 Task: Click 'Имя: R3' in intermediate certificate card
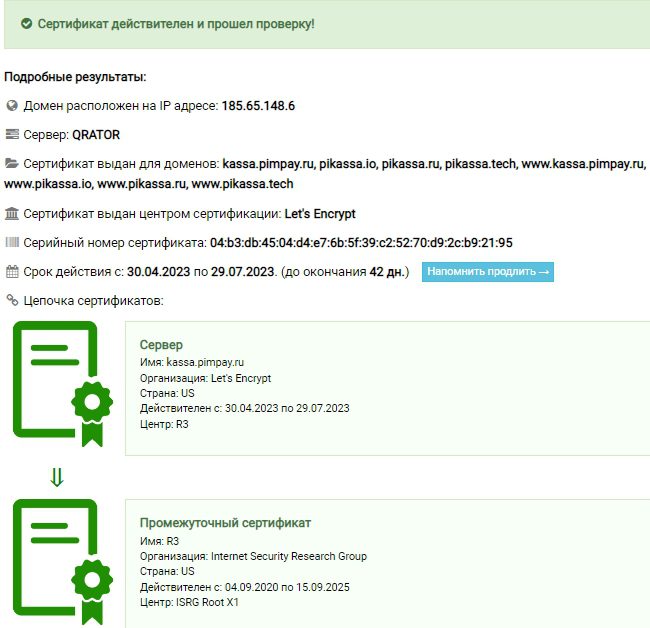click(159, 541)
